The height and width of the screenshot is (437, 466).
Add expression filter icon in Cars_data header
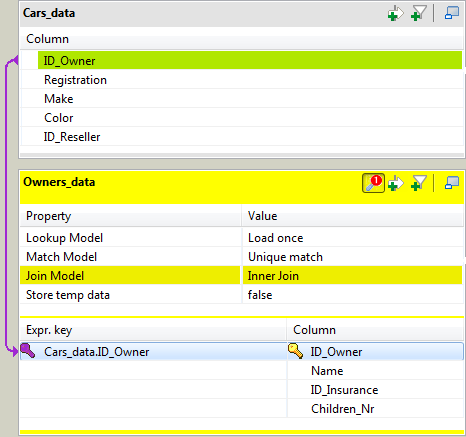pyautogui.click(x=396, y=13)
